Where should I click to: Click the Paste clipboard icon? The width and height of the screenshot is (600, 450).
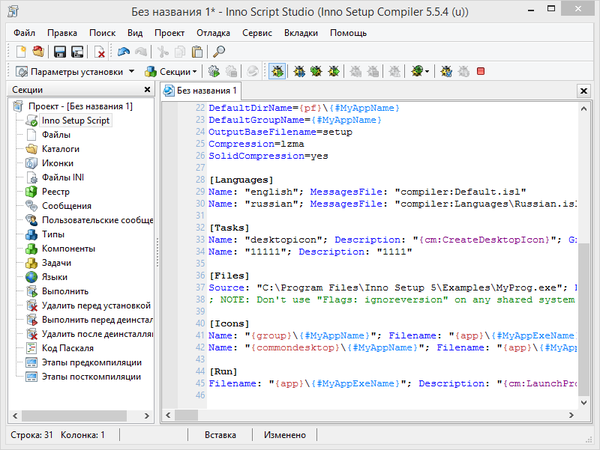(x=198, y=52)
